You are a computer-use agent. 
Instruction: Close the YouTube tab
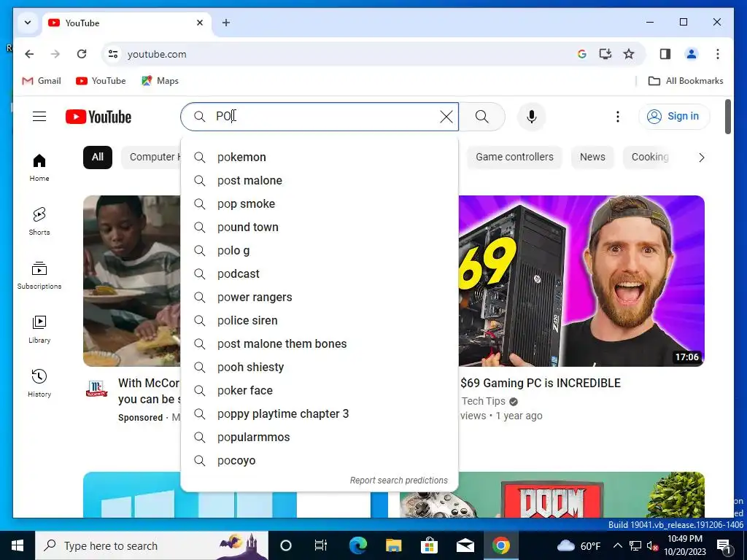(x=200, y=23)
